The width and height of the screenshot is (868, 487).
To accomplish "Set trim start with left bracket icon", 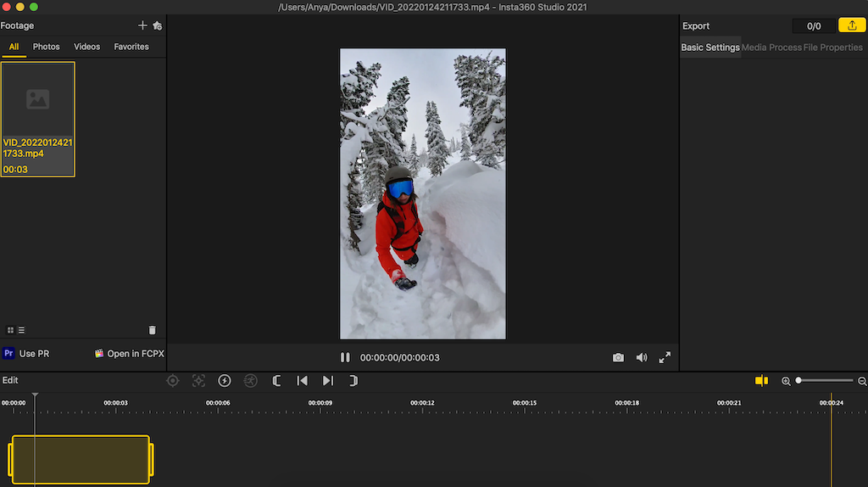I will point(276,381).
